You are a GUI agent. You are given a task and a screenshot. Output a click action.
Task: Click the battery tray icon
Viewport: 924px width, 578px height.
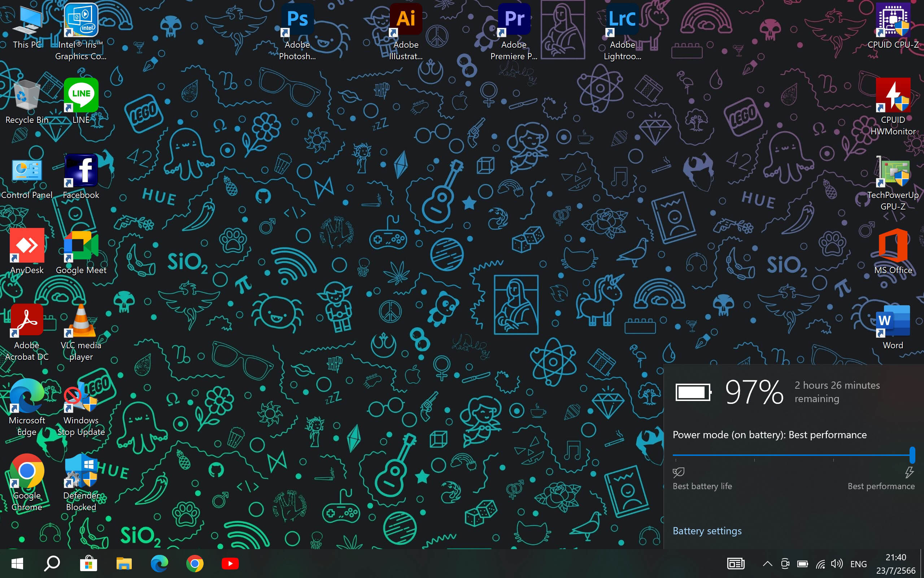point(803,564)
